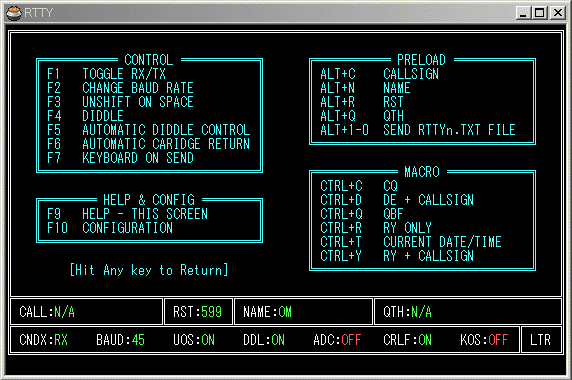The image size is (572, 380).
Task: Maximize the RTTY window
Action: point(539,13)
